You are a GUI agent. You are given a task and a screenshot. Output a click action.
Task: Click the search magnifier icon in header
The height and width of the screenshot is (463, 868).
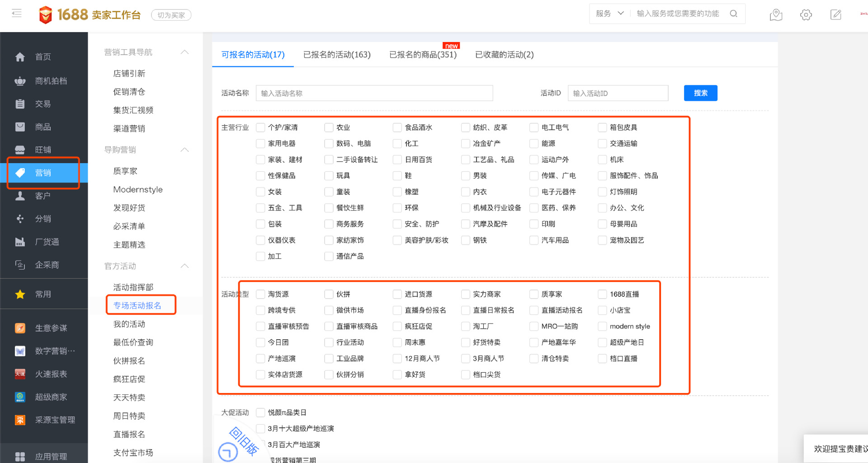(x=733, y=14)
